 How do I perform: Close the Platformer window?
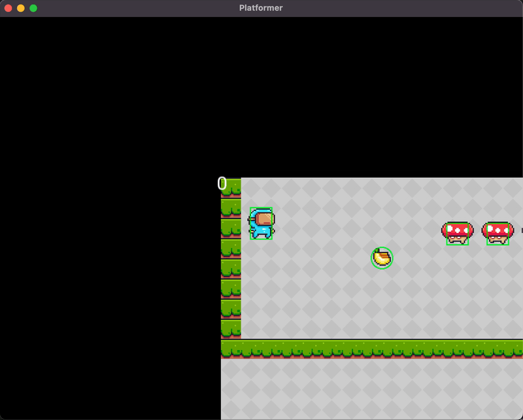click(8, 8)
